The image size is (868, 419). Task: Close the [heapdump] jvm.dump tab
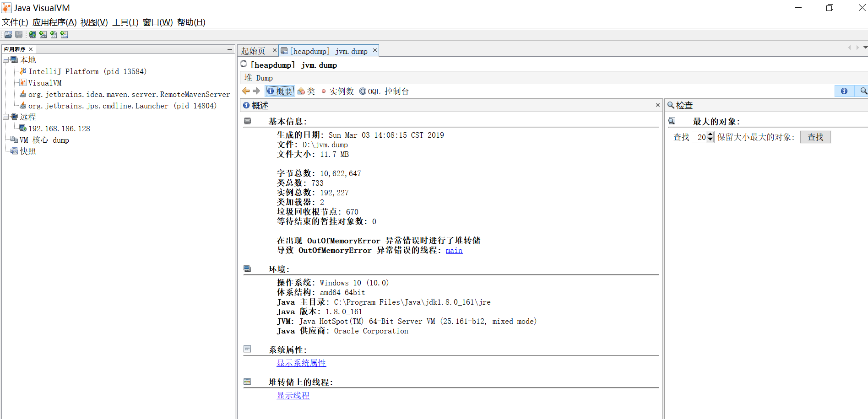point(375,50)
